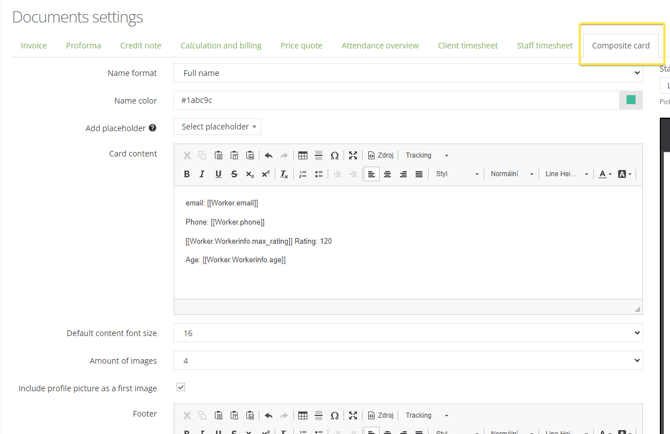Viewport: 670px width, 434px height.
Task: Click the Name color hex input field
Action: tap(396, 100)
